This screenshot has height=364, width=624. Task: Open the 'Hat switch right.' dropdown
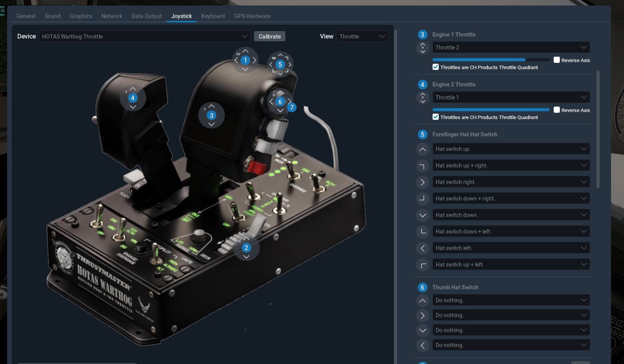point(511,182)
